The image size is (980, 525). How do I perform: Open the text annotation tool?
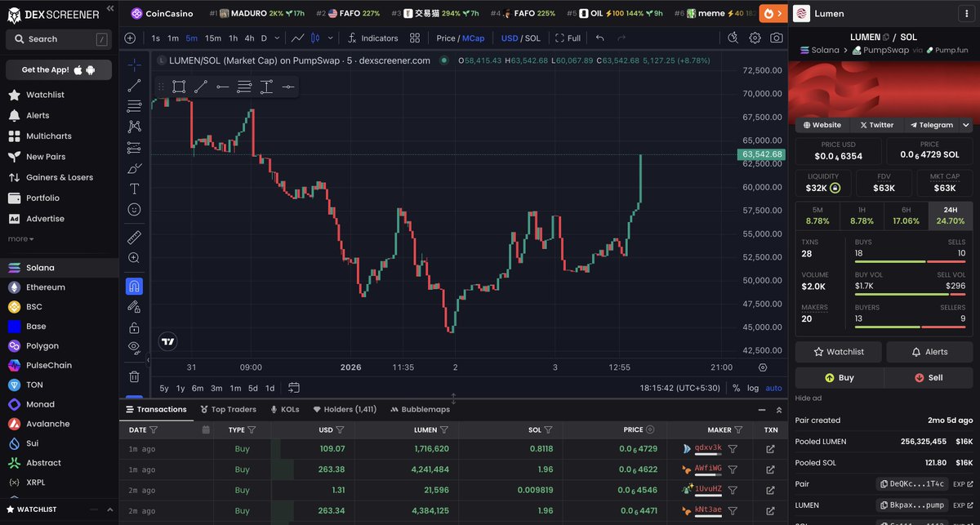pyautogui.click(x=135, y=189)
